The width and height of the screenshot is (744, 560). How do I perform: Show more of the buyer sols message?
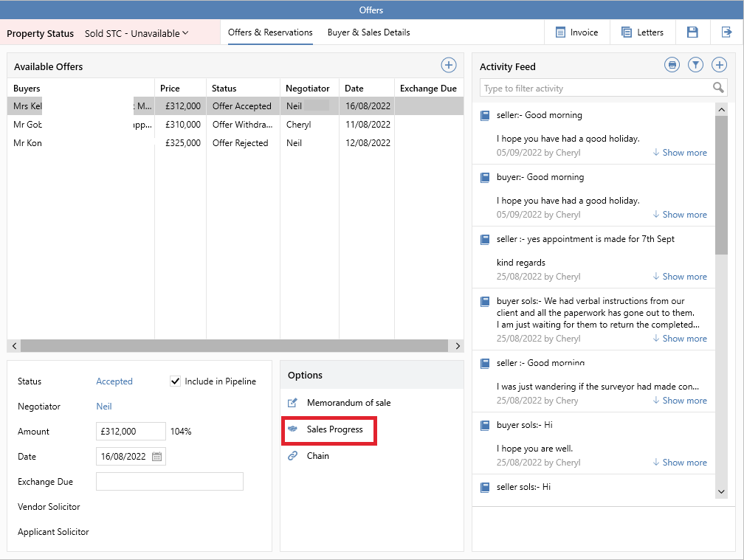click(x=678, y=338)
